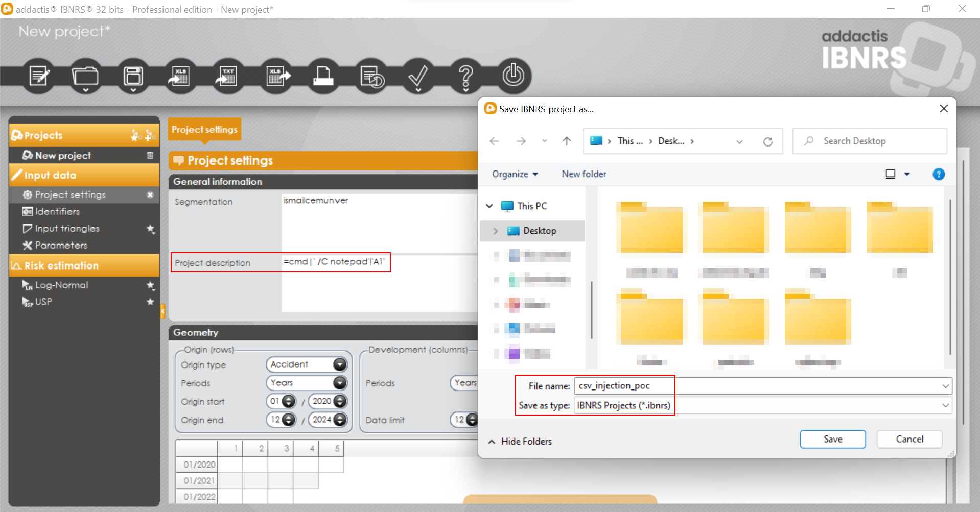Open Project settings in the Input data list
This screenshot has height=512, width=980.
click(x=71, y=194)
